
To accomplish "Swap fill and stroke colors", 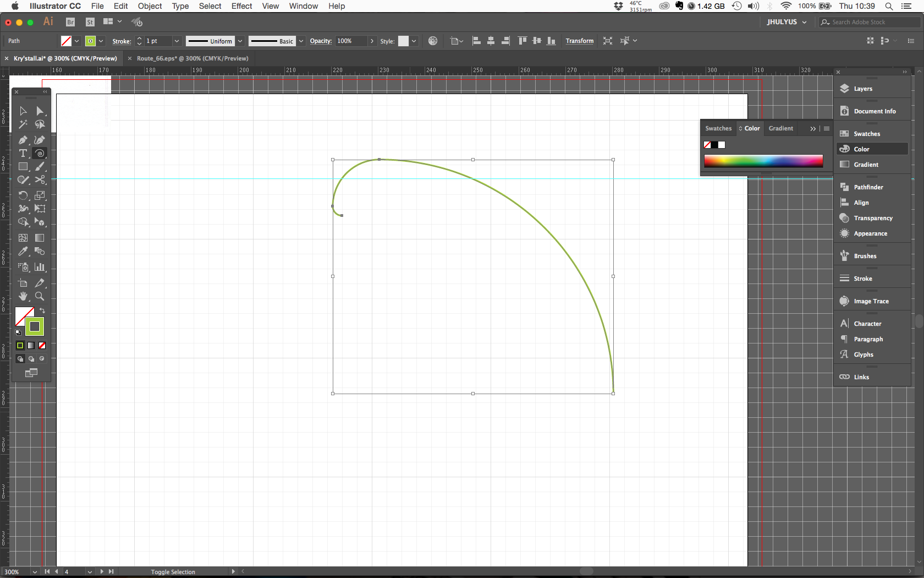I will pyautogui.click(x=42, y=311).
